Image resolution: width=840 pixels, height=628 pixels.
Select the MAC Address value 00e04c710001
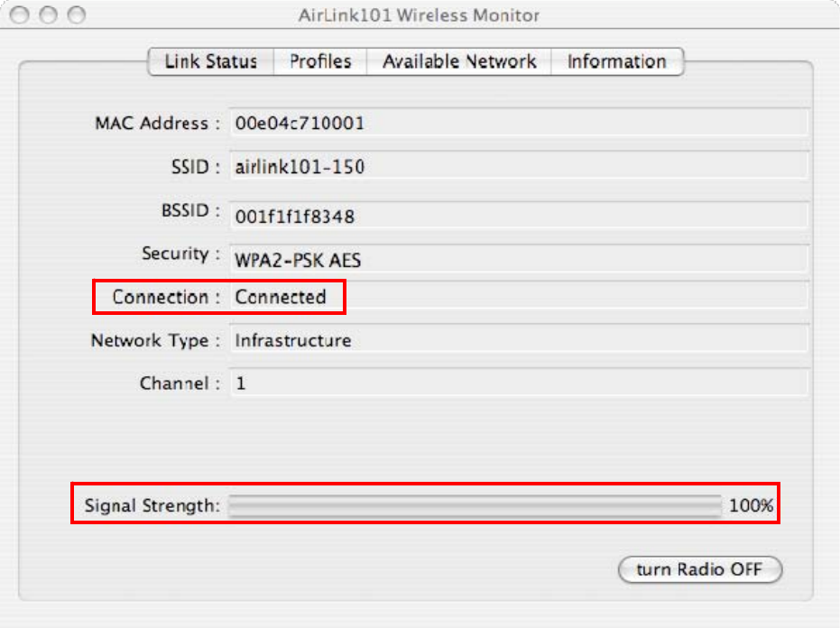300,124
